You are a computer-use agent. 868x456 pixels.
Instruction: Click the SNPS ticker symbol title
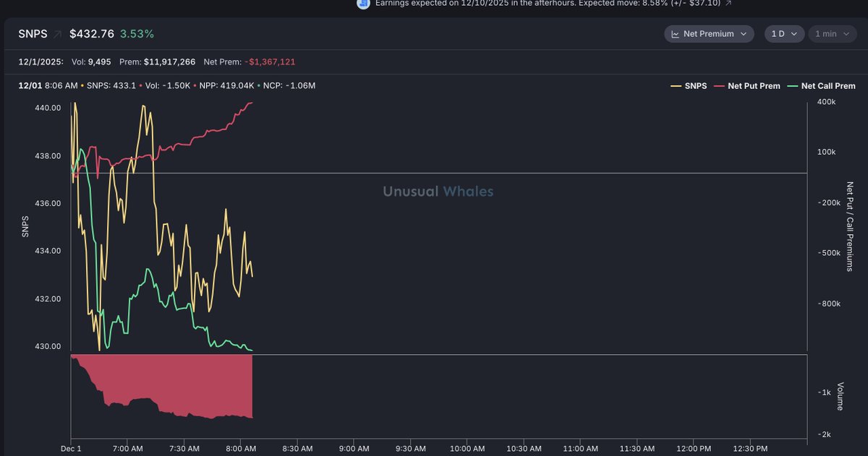tap(32, 34)
